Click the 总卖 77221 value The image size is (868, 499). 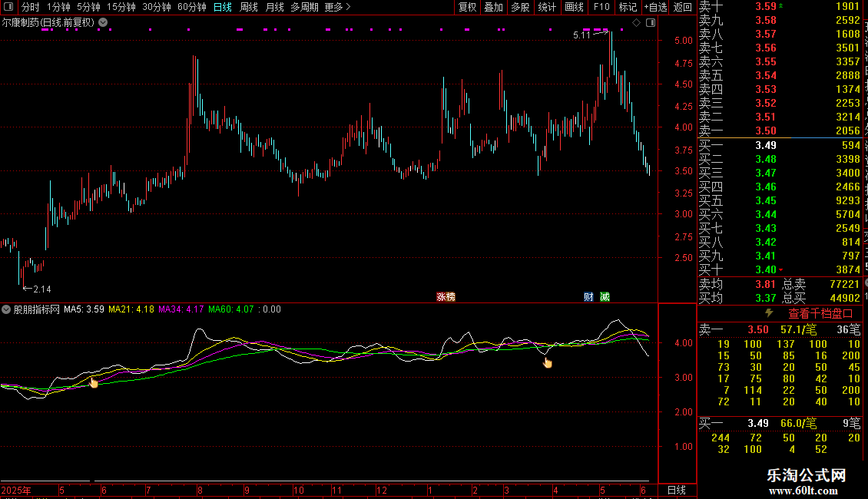[845, 284]
